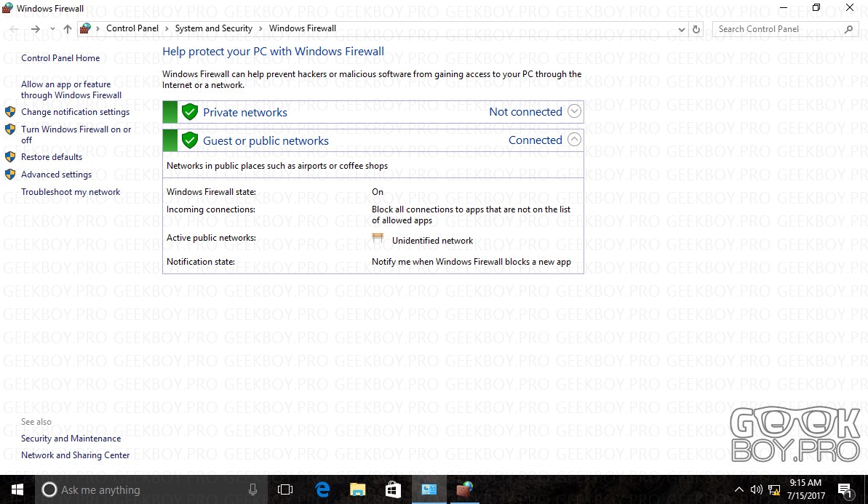Select Control Panel in breadcrumb
This screenshot has width=868, height=504.
[132, 28]
